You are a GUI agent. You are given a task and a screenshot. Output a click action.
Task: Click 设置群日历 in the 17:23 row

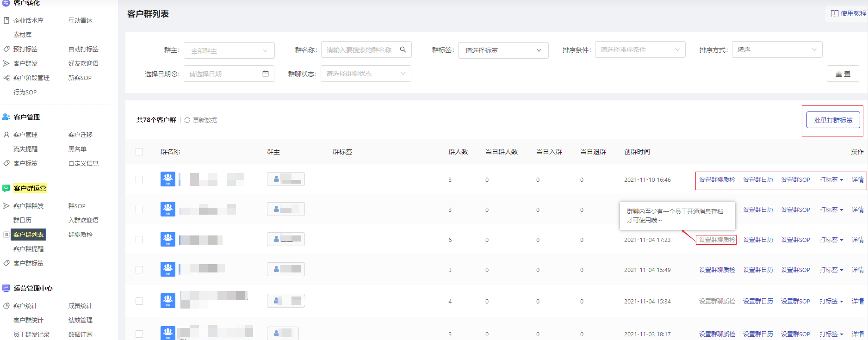pos(758,240)
